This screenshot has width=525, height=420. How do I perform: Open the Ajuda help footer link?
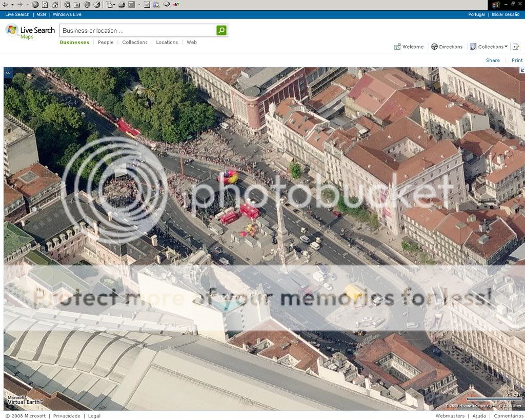click(479, 416)
